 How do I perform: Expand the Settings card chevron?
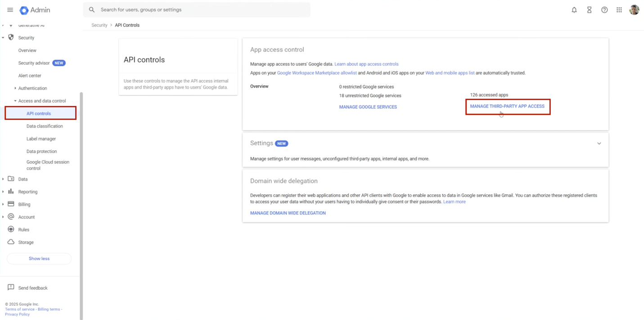pos(599,143)
